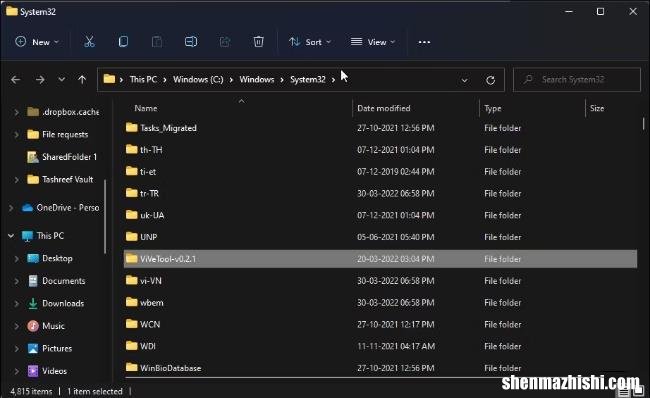Viewport: 650px width, 398px height.
Task: Select the Documents icon in sidebar
Action: pyautogui.click(x=33, y=281)
